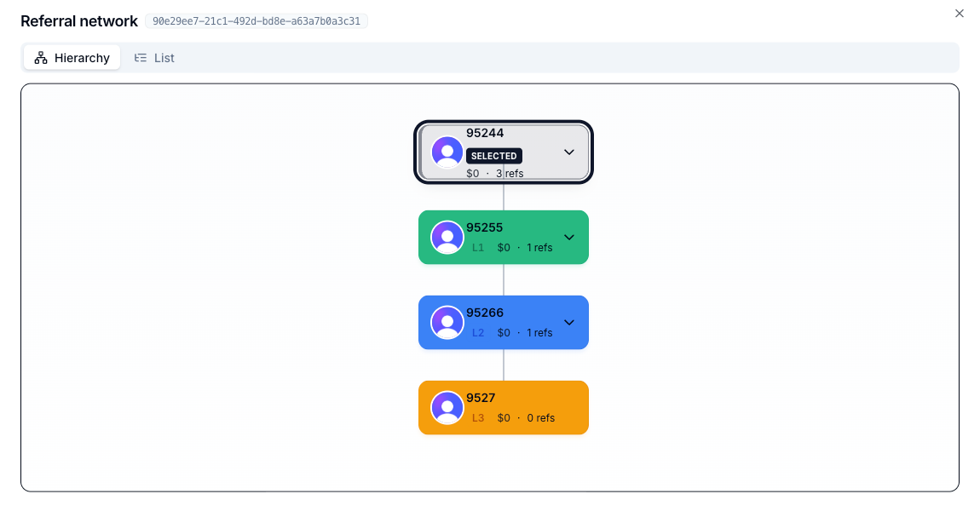Click the L2 level label on node 95266
This screenshot has height=517, width=980.
(477, 332)
